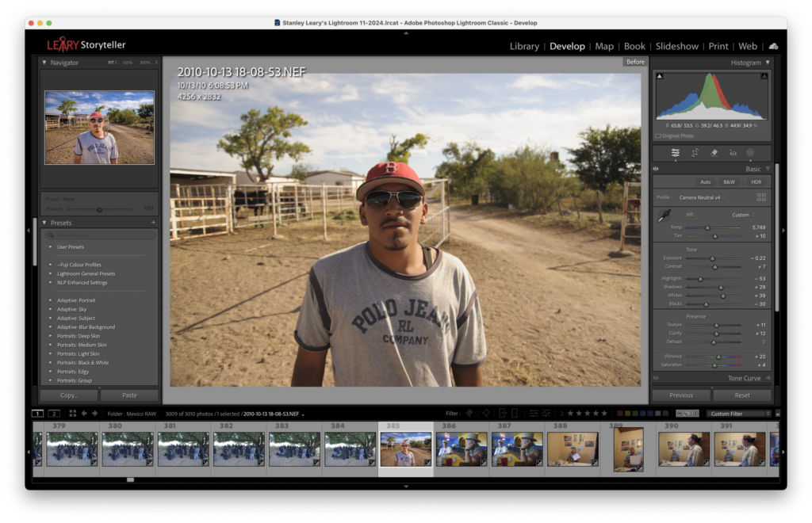Pick the White Balance eyedropper tool
812x523 pixels.
coord(664,216)
